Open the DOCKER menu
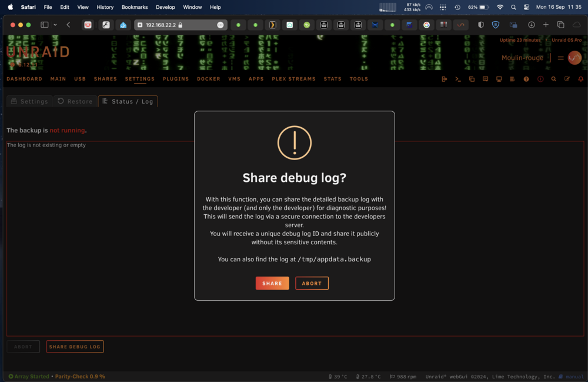 coord(209,79)
